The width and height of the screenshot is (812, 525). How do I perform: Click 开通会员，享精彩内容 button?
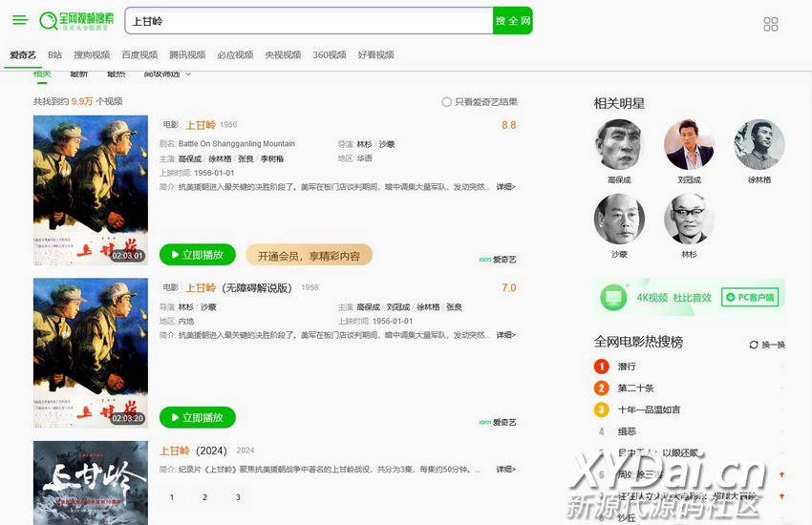pos(309,255)
